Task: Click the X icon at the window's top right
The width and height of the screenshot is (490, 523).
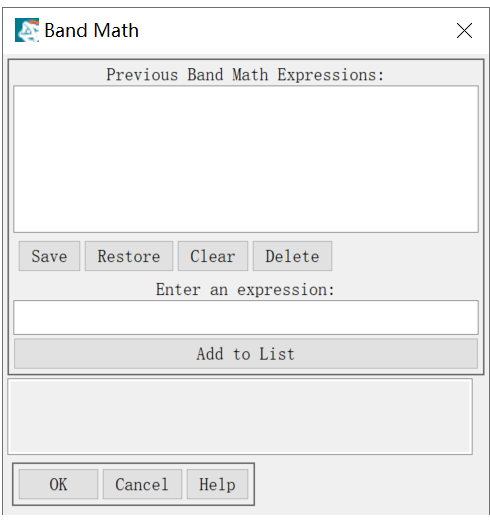Action: click(x=464, y=31)
